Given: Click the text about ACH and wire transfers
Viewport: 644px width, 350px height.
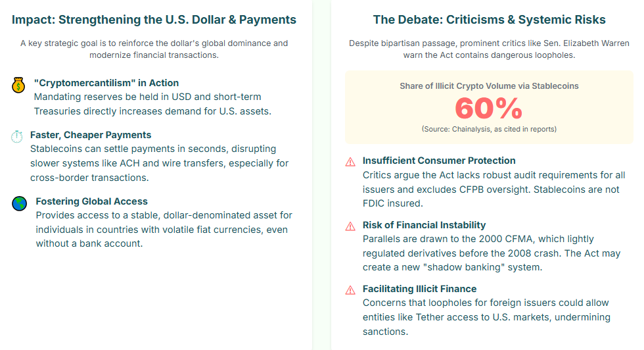Looking at the screenshot, I should point(159,163).
